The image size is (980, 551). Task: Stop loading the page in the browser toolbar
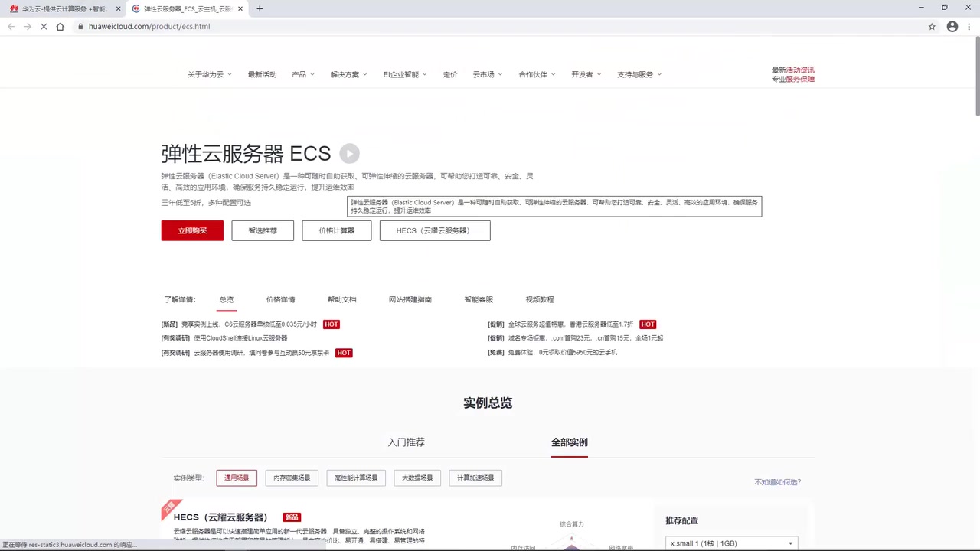(44, 26)
